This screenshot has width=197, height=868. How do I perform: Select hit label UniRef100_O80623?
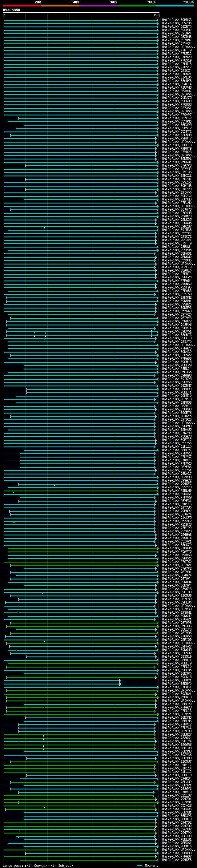point(176,589)
